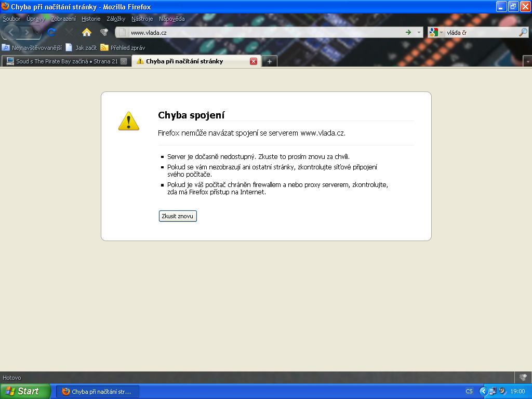The height and width of the screenshot is (399, 532).
Task: Click the Personas icon next to Home
Action: pyautogui.click(x=104, y=32)
